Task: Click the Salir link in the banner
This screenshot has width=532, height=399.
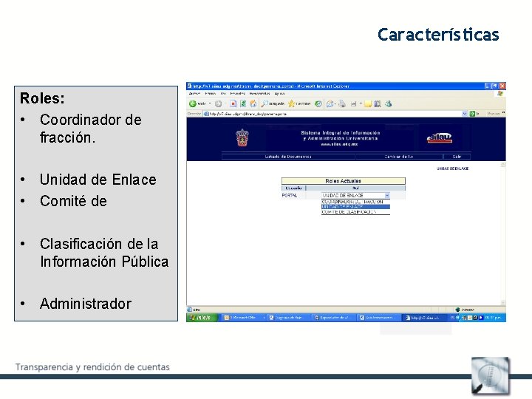Action: [457, 157]
